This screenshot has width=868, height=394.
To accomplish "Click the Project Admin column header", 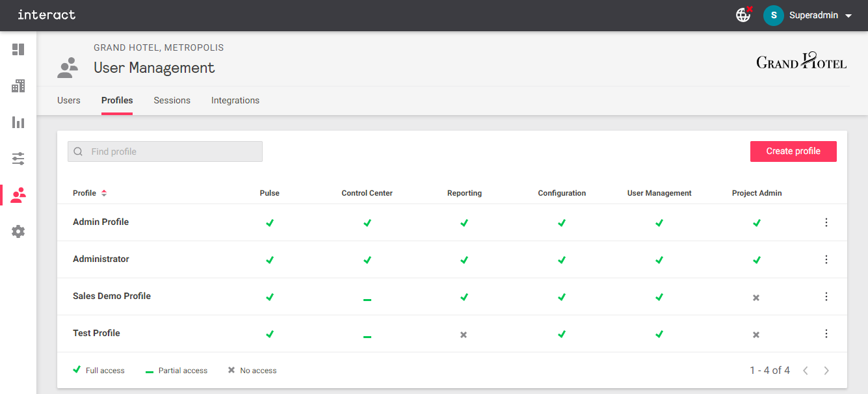I will click(x=757, y=193).
